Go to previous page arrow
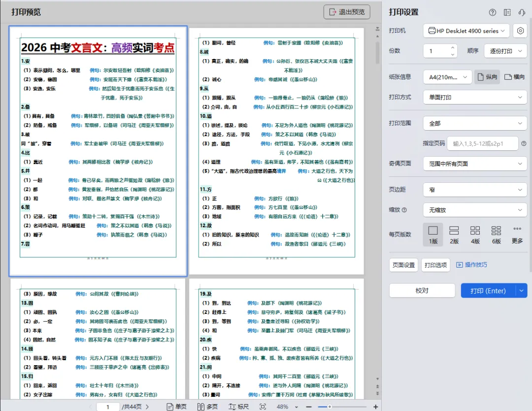 point(90,407)
